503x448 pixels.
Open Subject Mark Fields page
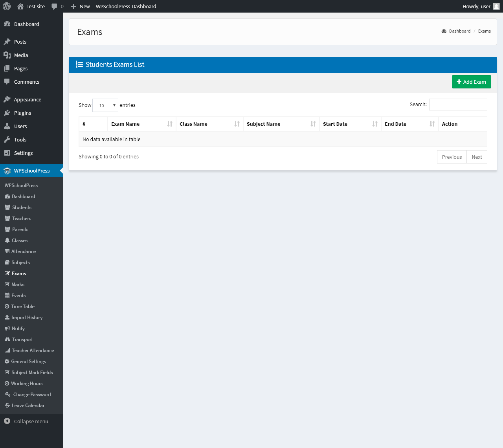pyautogui.click(x=31, y=373)
